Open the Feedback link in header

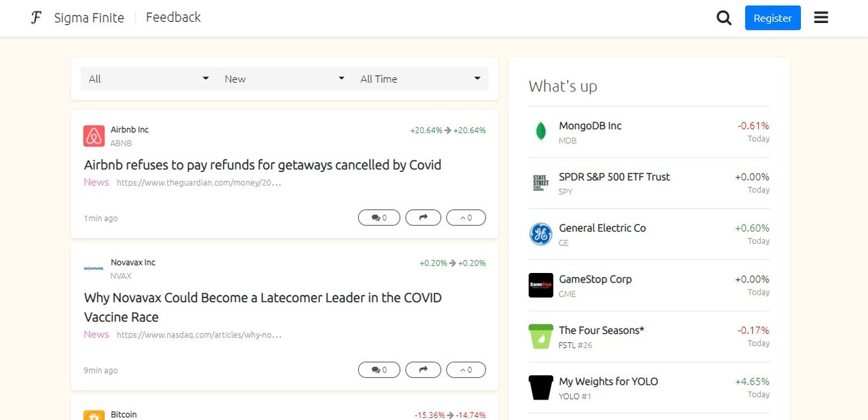pyautogui.click(x=173, y=18)
